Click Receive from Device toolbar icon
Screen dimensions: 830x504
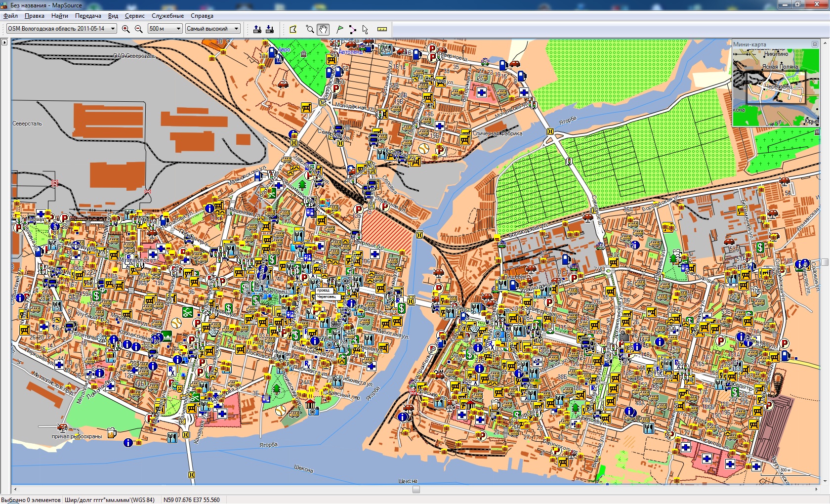coord(270,29)
